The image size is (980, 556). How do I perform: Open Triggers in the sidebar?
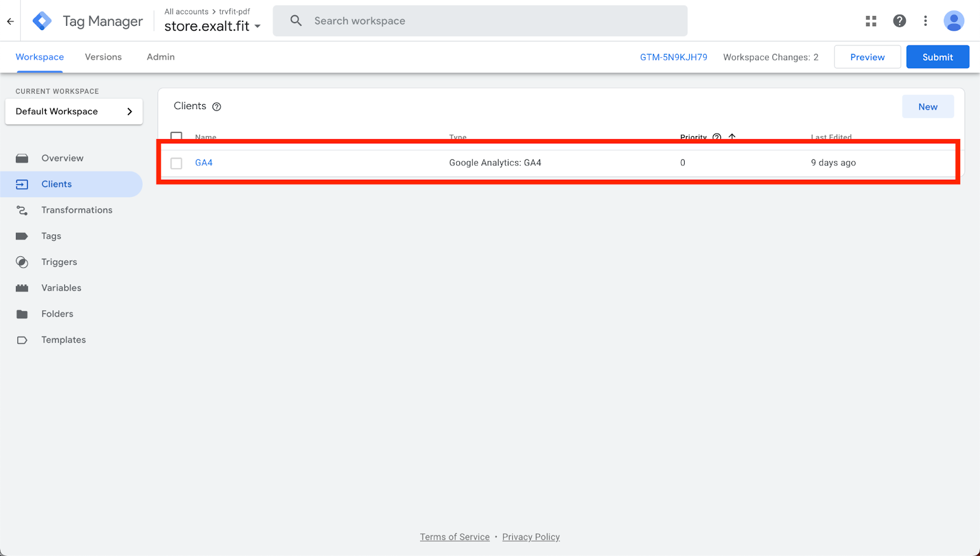coord(59,262)
